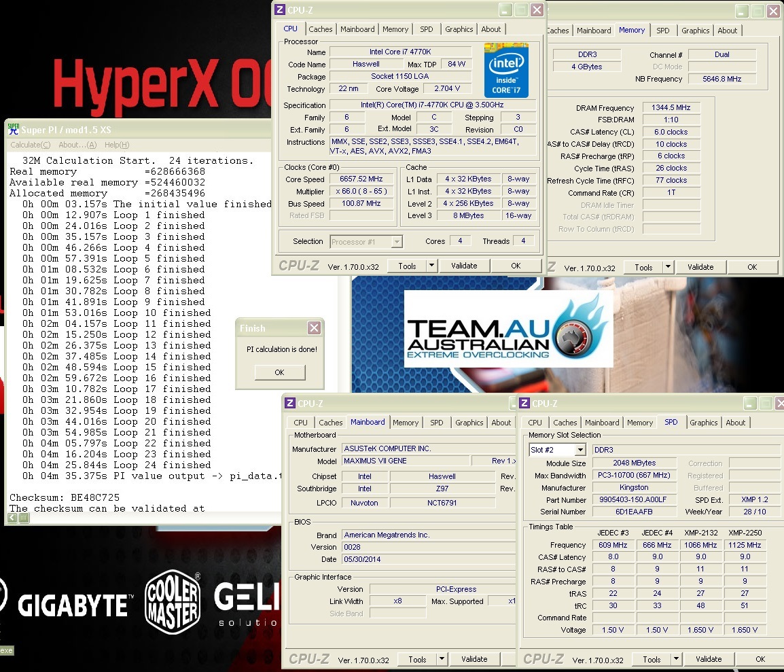
Task: Click OK in the PI calculation done dialog
Action: [279, 372]
